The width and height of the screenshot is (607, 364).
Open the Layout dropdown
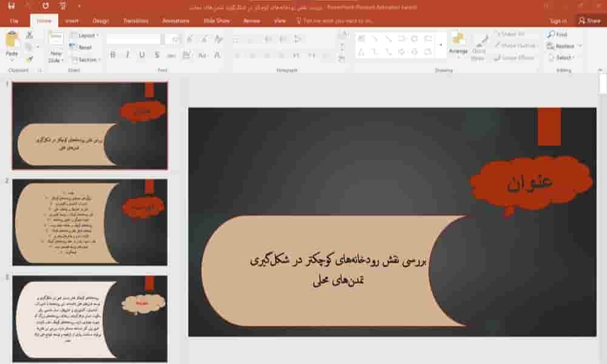tap(85, 36)
